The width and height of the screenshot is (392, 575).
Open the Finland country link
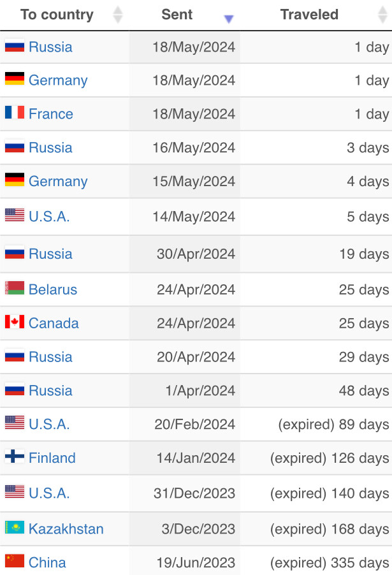[x=52, y=458]
